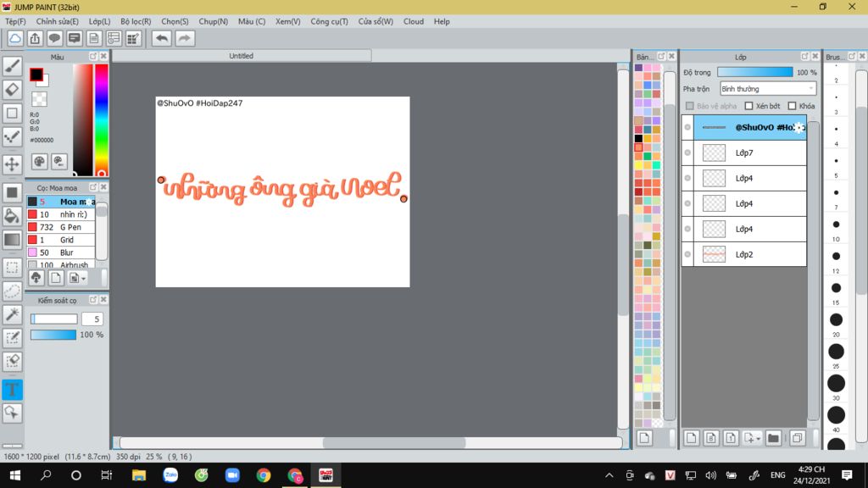
Task: Create a new layer folder
Action: pos(773,438)
